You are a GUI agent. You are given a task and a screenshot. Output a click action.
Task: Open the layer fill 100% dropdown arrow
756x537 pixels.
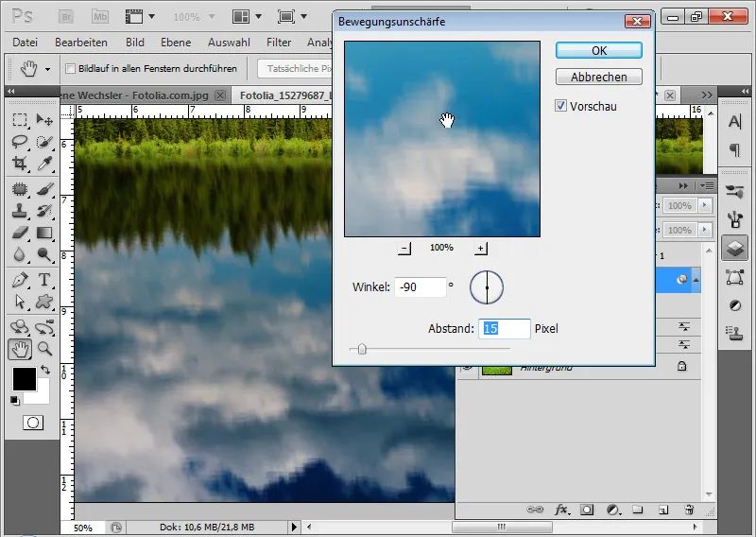pyautogui.click(x=705, y=230)
